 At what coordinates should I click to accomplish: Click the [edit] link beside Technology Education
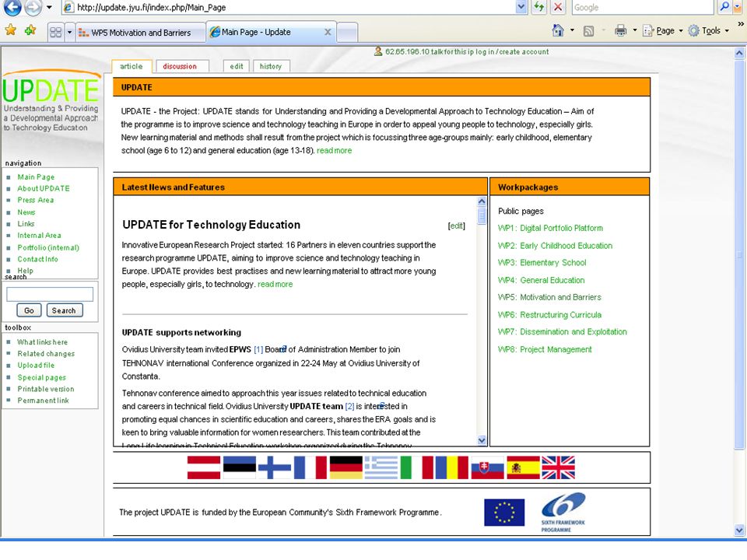click(457, 226)
